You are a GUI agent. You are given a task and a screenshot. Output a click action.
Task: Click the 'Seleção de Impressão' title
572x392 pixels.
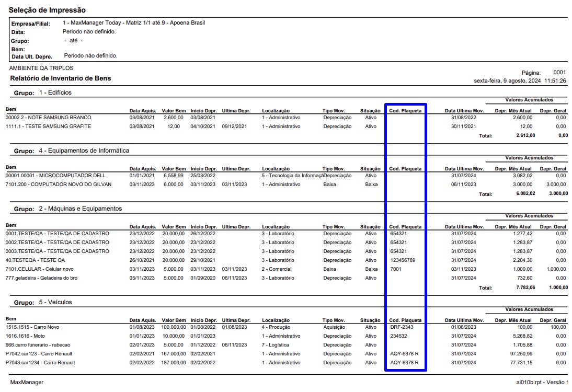tap(48, 10)
